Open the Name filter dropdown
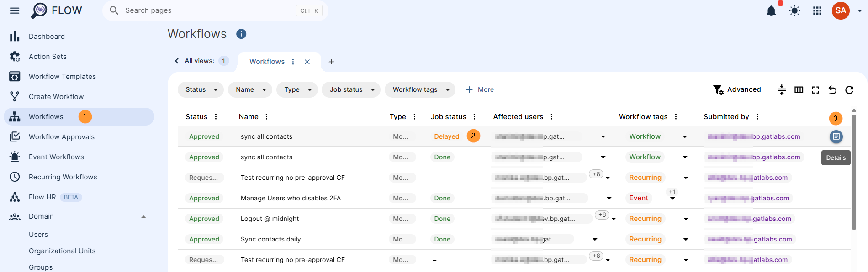 (x=250, y=89)
